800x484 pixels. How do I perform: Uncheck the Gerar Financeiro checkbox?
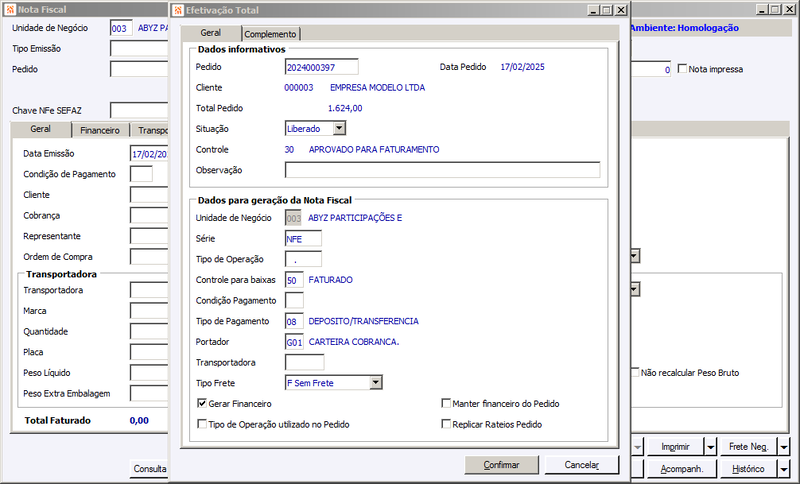202,403
